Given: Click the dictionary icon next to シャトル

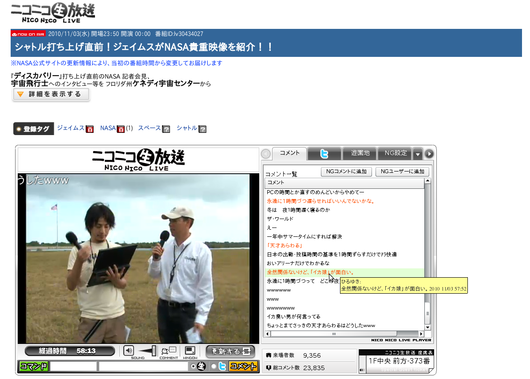Looking at the screenshot, I should click(x=202, y=129).
